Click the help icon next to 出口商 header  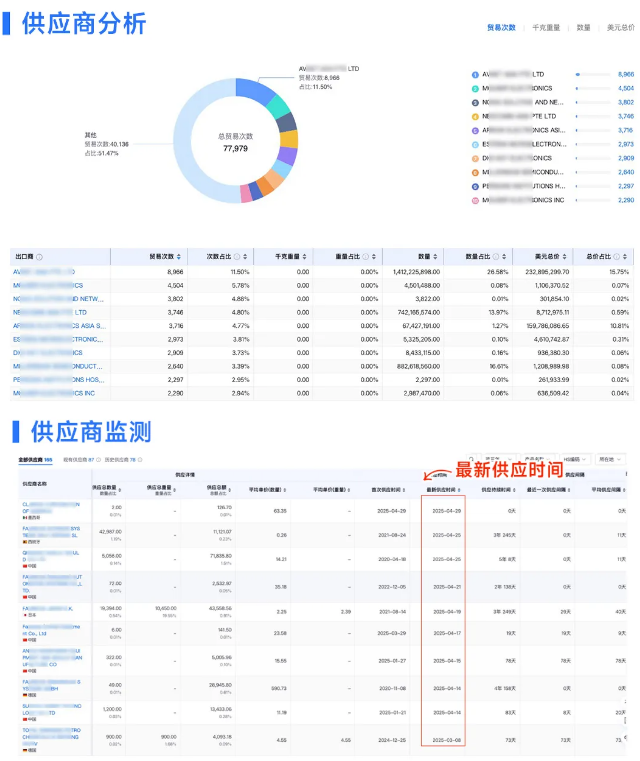[x=40, y=257]
